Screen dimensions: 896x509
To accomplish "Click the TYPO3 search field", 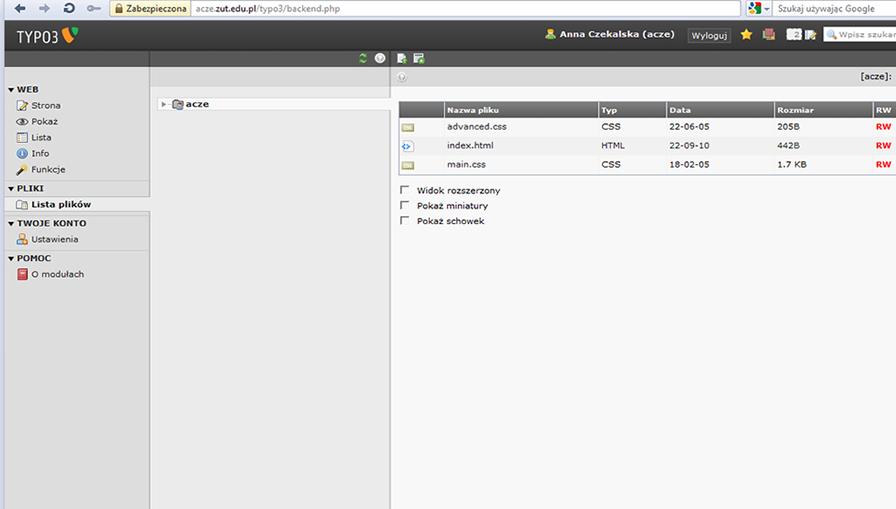I will pos(859,35).
